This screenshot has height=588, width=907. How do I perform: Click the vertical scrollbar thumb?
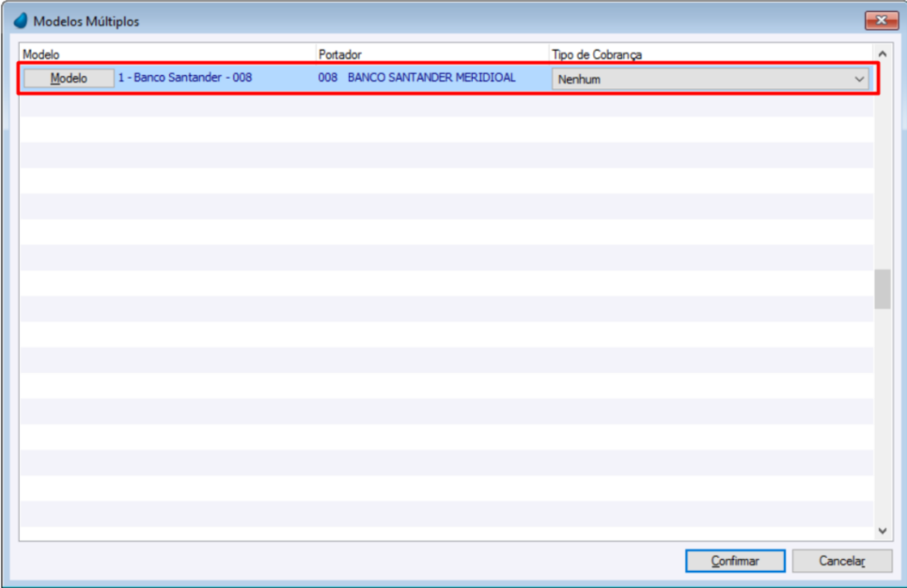pyautogui.click(x=883, y=288)
